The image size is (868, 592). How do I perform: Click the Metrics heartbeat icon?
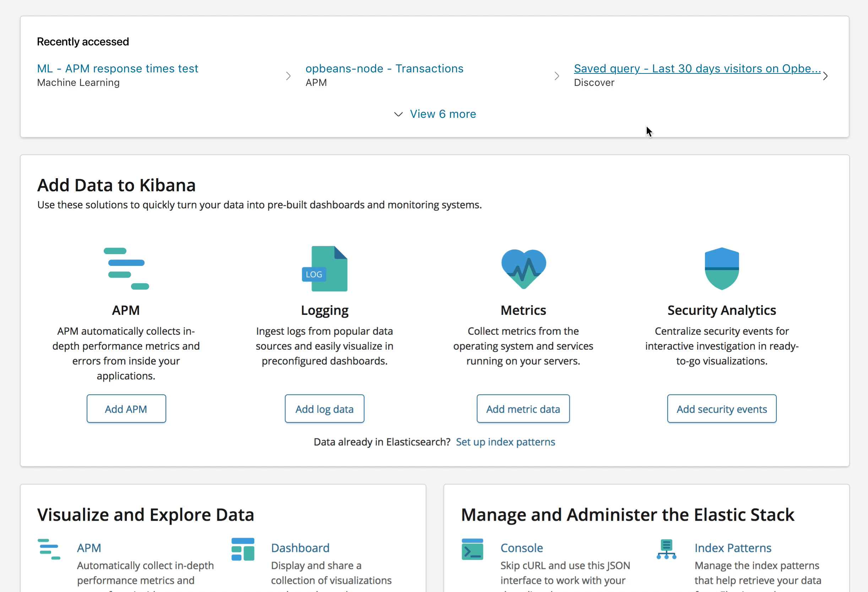523,268
